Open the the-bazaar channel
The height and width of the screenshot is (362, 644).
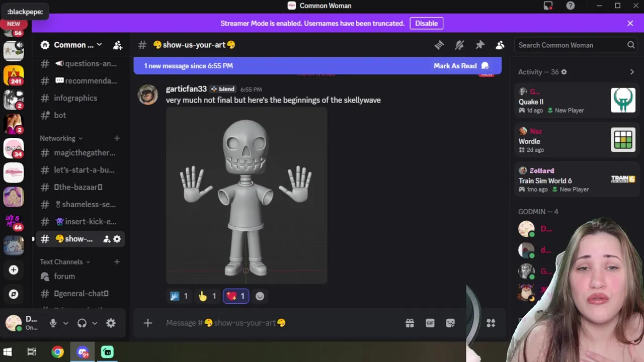coord(80,187)
